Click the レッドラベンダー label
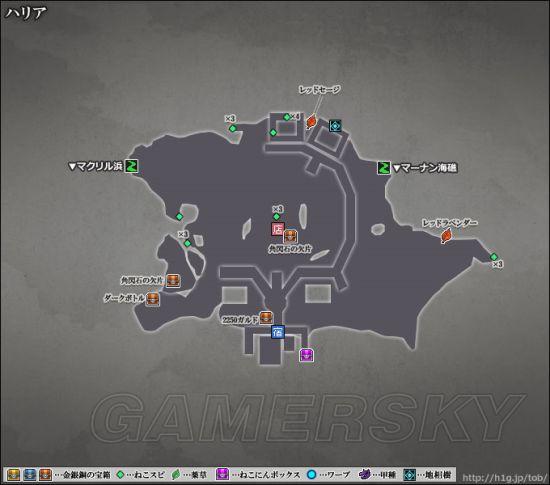 [449, 223]
